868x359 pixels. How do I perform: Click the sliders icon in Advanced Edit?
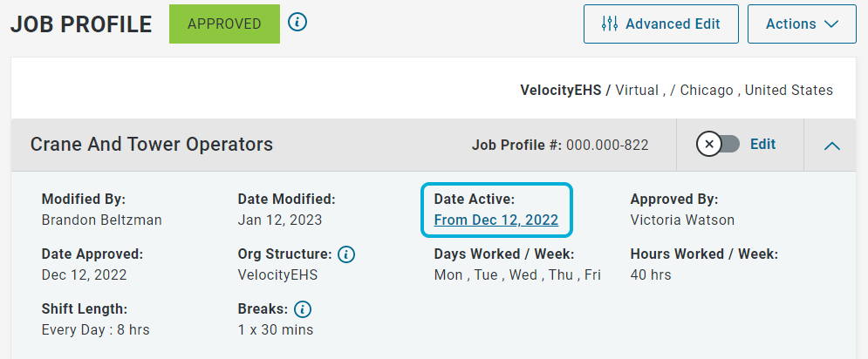tap(610, 24)
